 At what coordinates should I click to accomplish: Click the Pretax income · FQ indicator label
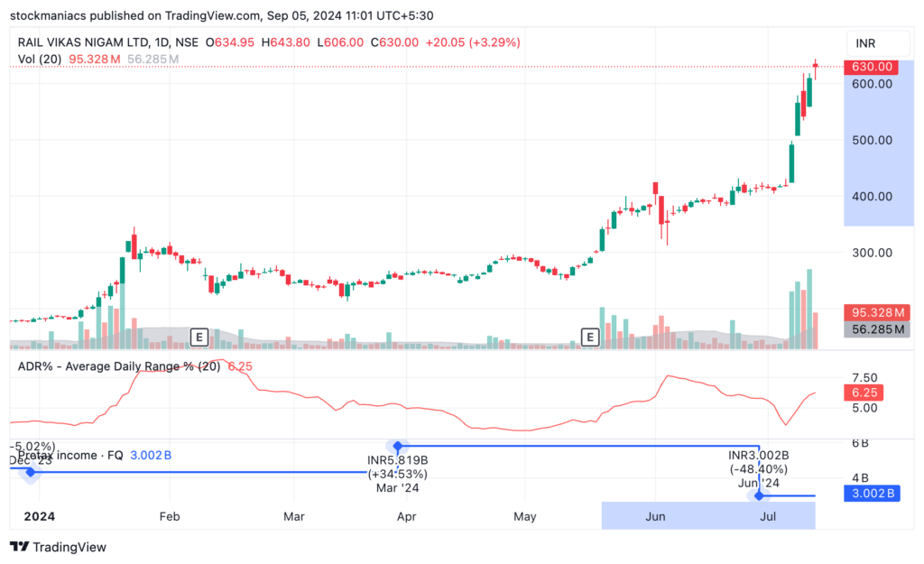tap(70, 455)
